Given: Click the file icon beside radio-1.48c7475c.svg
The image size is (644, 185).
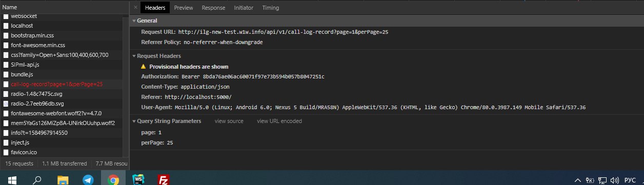Looking at the screenshot, I should pyautogui.click(x=6, y=94).
